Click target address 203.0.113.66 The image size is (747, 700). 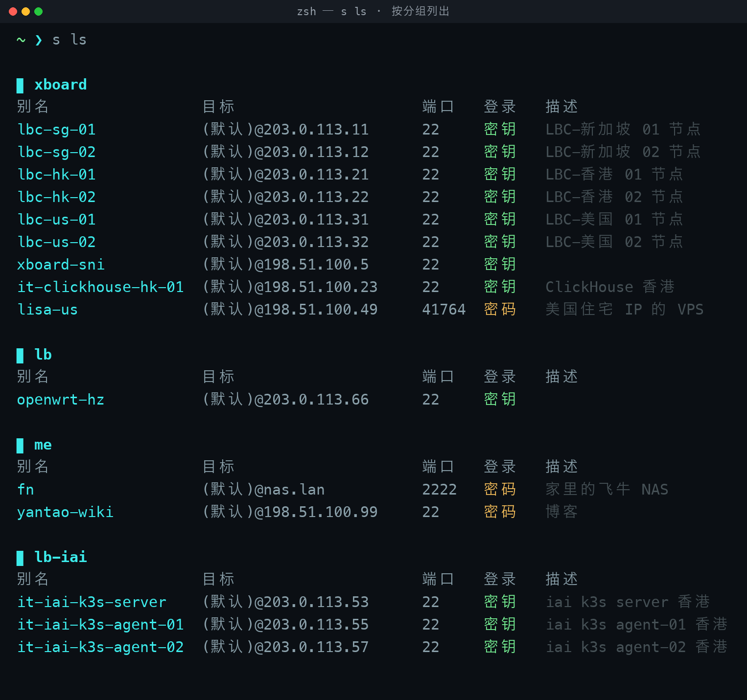(x=317, y=400)
